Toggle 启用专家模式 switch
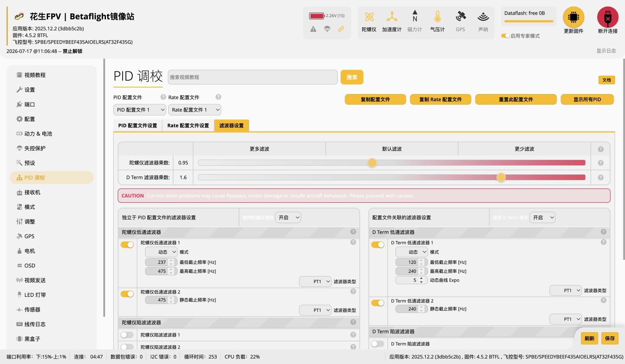Image resolution: width=625 pixels, height=364 pixels. (x=505, y=36)
